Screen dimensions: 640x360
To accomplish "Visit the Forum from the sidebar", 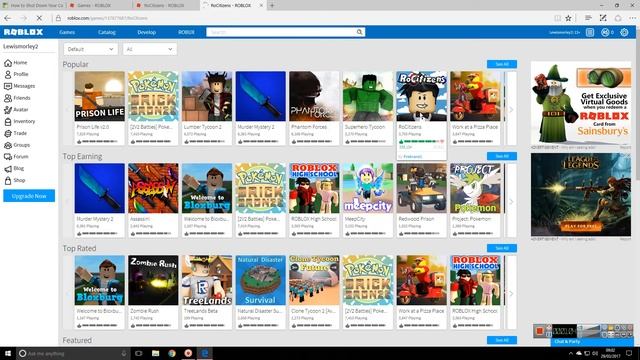I will pyautogui.click(x=16, y=157).
